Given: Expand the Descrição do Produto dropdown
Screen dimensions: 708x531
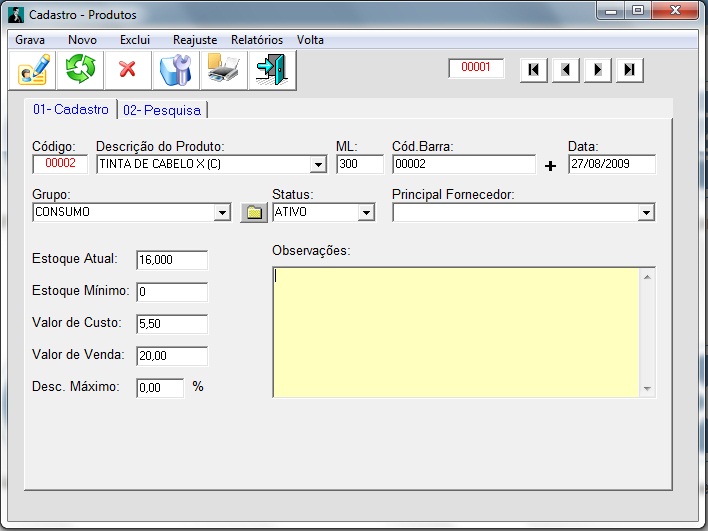Looking at the screenshot, I should (318, 165).
